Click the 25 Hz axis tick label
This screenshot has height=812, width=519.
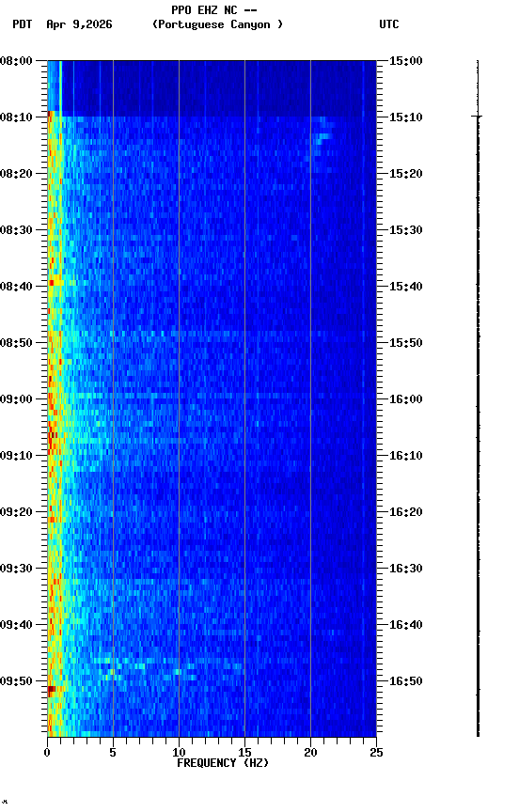coord(377,753)
